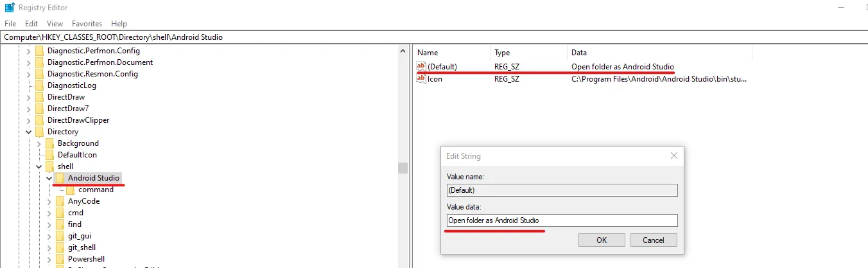
Task: Expand the DirectDraw key
Action: pos(28,97)
